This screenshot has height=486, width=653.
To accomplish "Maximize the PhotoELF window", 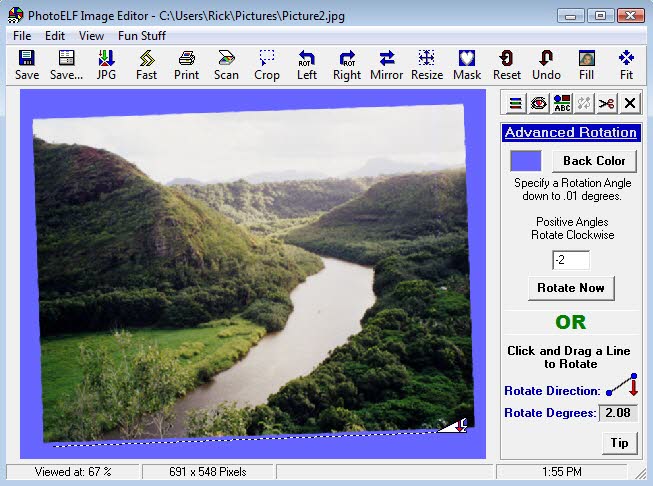I will click(x=600, y=16).
